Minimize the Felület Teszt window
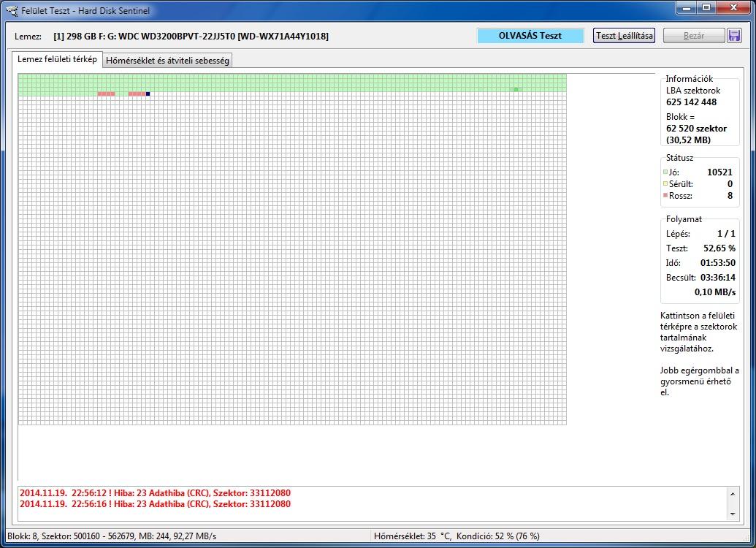The height and width of the screenshot is (548, 756). [687, 8]
